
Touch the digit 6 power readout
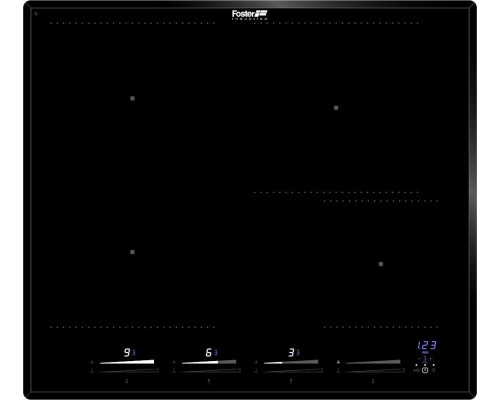click(209, 352)
